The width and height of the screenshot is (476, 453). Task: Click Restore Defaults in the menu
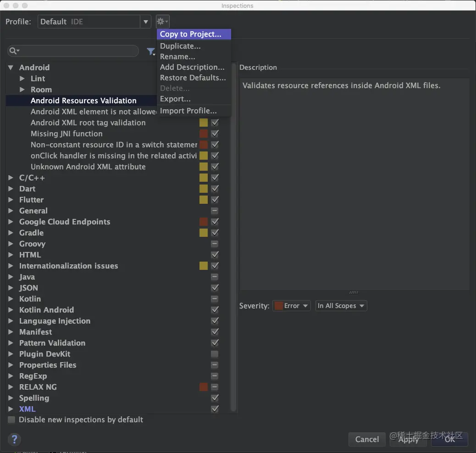(194, 78)
